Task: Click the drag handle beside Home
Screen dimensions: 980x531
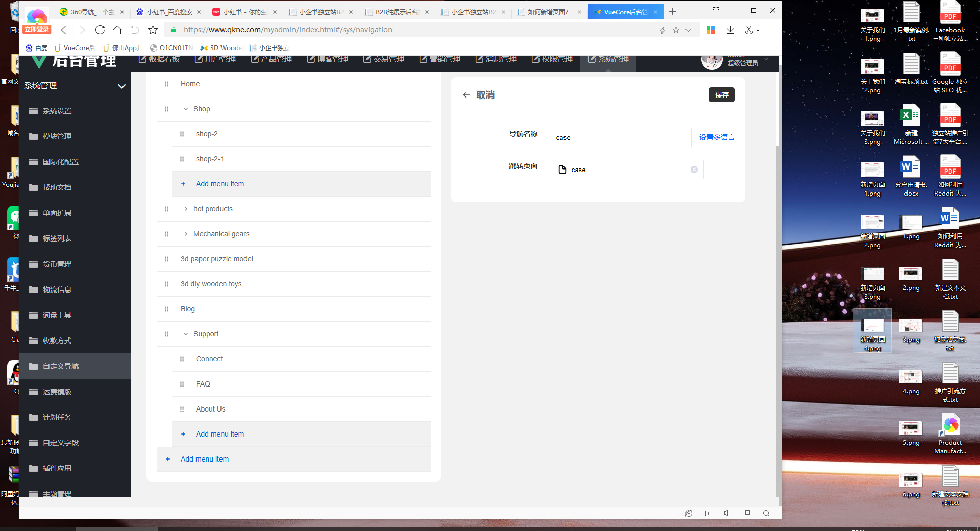Action: tap(166, 84)
